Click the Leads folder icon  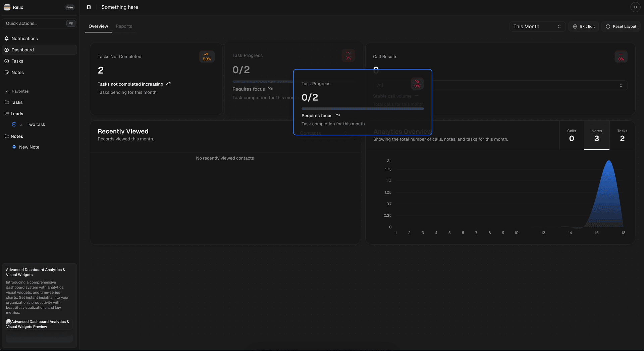coord(7,114)
